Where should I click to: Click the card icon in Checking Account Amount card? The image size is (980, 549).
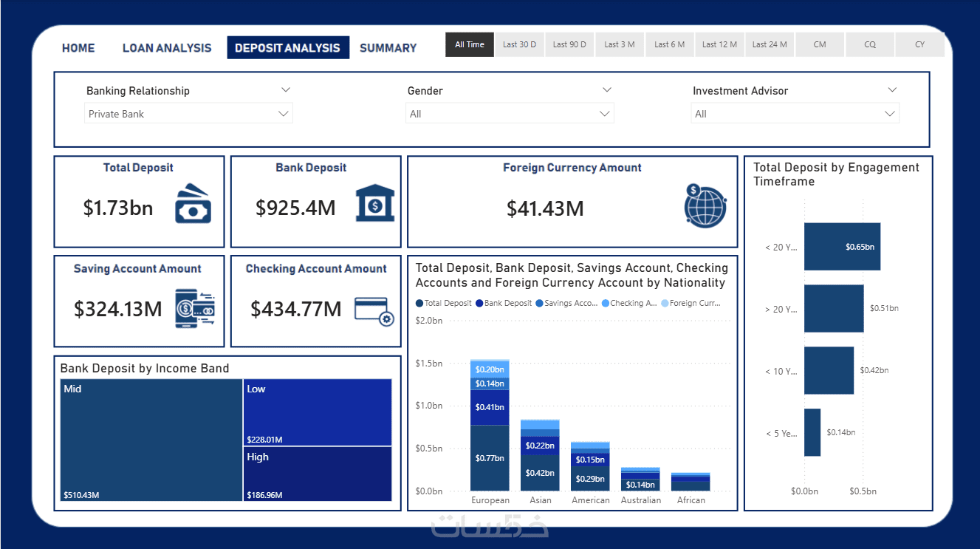point(374,311)
